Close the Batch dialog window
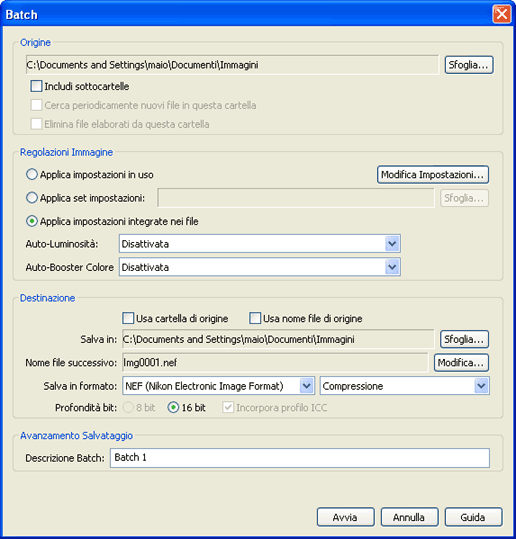 pos(502,14)
